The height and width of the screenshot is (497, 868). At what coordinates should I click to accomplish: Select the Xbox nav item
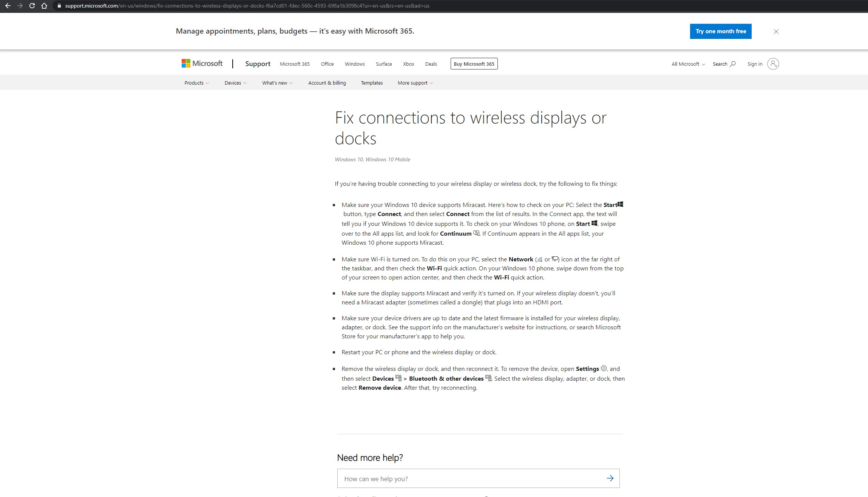408,64
